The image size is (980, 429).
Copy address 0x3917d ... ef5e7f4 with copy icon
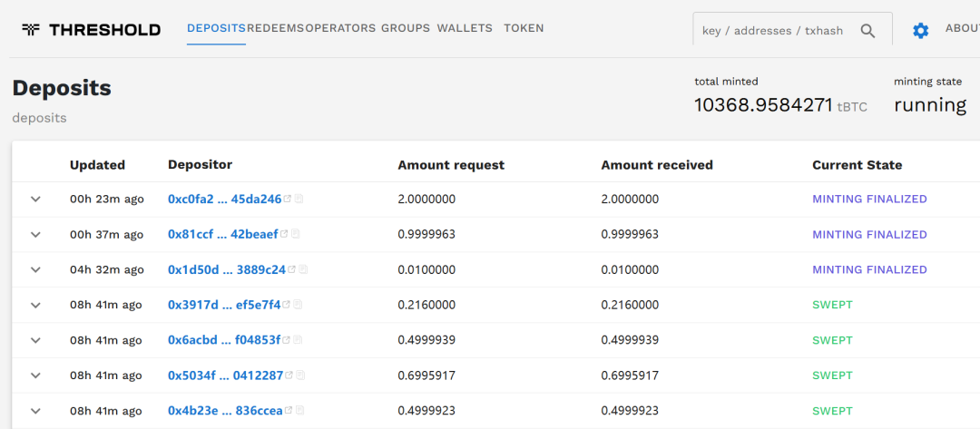299,305
